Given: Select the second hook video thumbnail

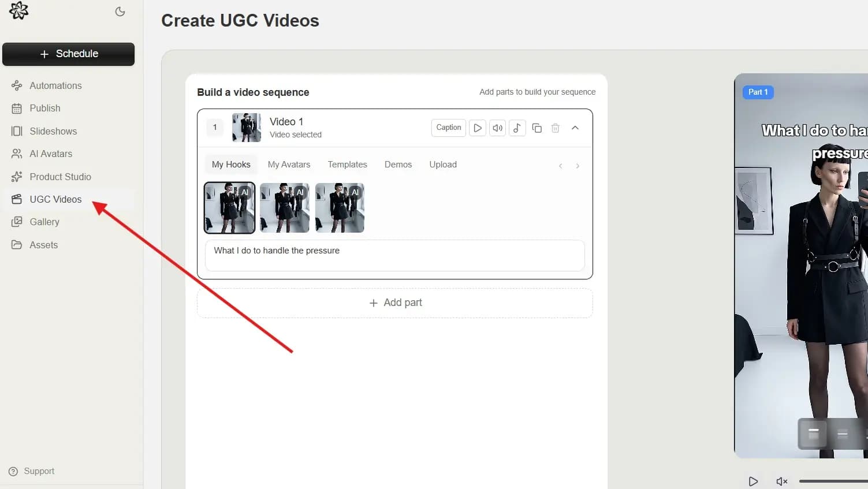Looking at the screenshot, I should (x=285, y=208).
